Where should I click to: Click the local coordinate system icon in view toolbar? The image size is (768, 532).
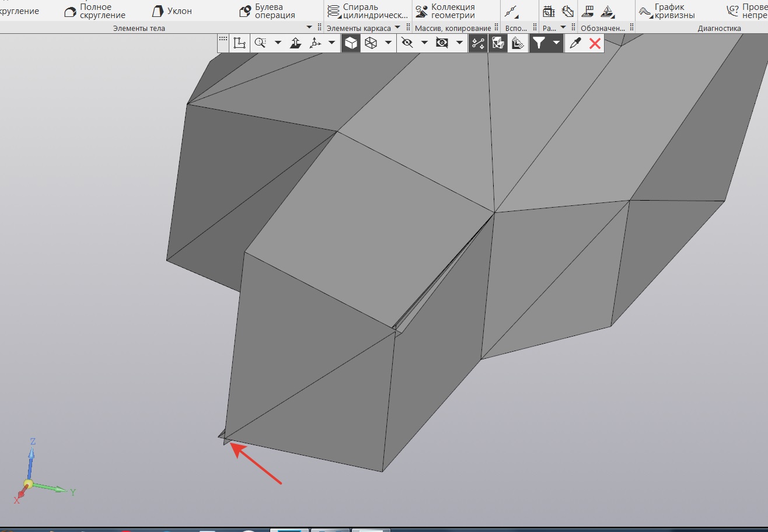click(x=239, y=43)
